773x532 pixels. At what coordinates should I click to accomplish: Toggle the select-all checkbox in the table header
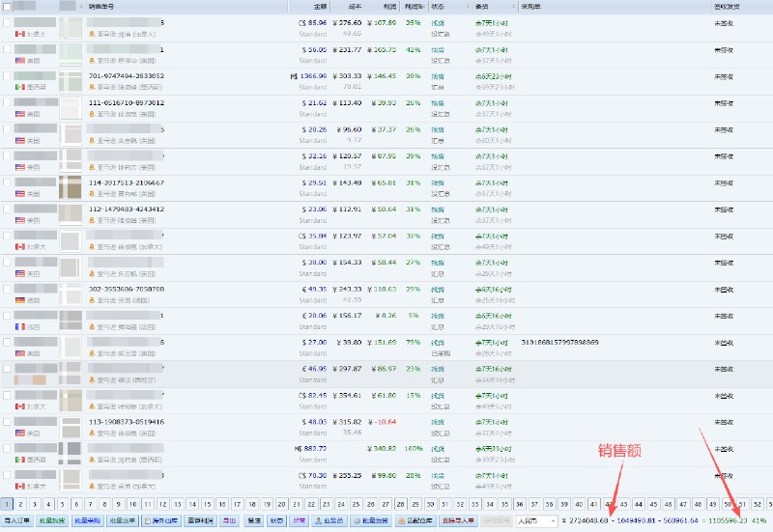point(8,6)
